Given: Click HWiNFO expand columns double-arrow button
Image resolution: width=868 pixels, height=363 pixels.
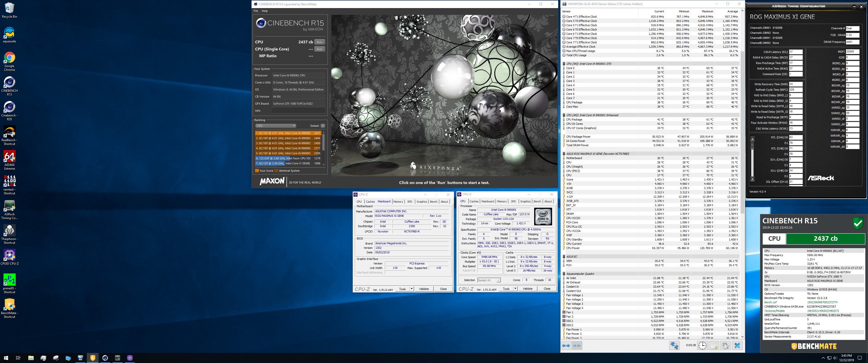Looking at the screenshot, I should [x=566, y=346].
